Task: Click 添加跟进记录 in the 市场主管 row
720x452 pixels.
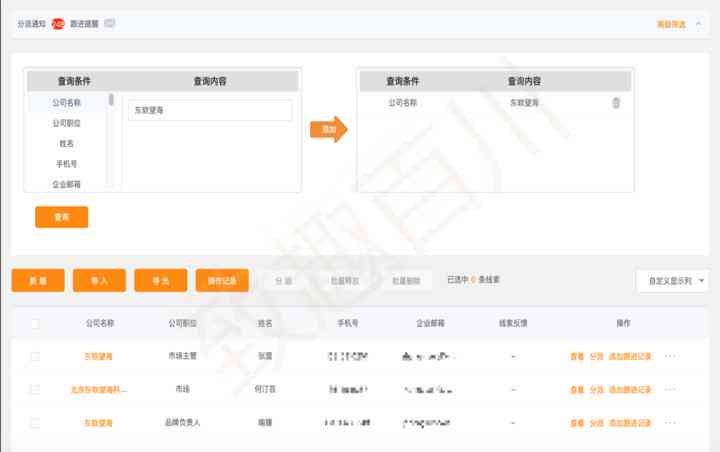Action: [630, 356]
